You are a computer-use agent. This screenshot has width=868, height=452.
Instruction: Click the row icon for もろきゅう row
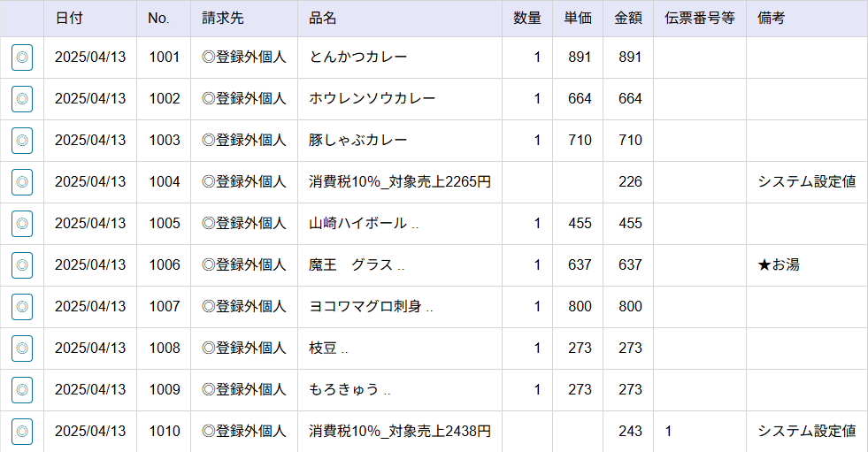[x=22, y=390]
